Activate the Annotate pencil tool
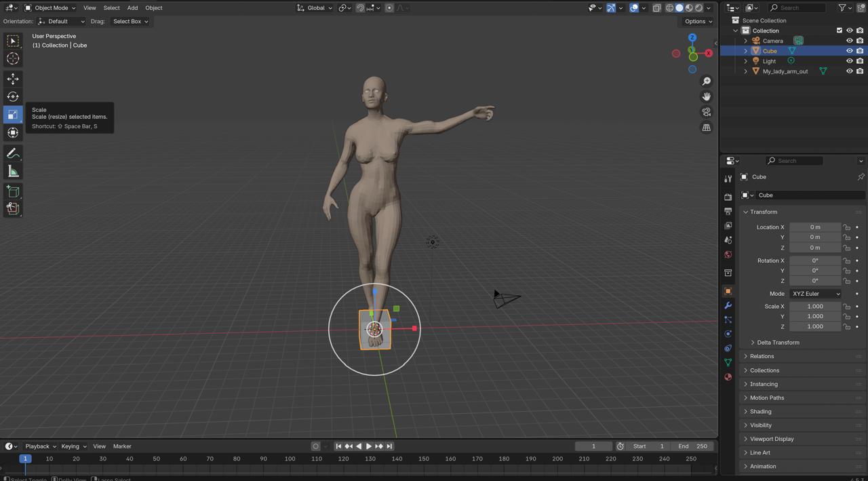This screenshot has width=868, height=481. pyautogui.click(x=13, y=153)
